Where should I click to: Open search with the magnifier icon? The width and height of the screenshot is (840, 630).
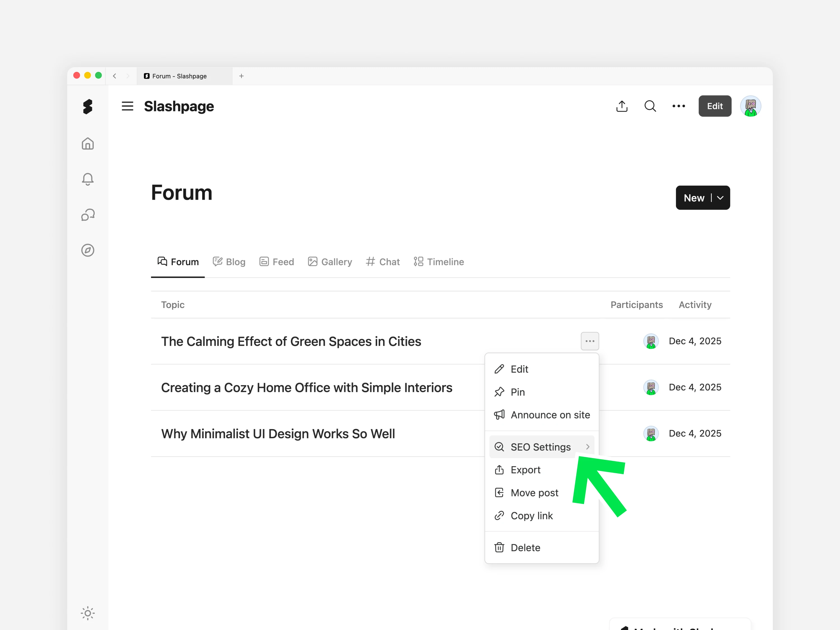[650, 106]
